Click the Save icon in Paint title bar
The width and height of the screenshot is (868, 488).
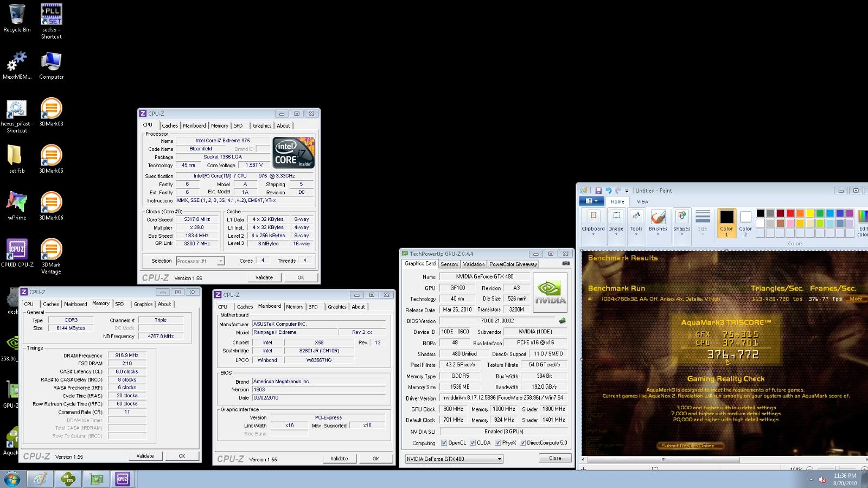(x=598, y=191)
